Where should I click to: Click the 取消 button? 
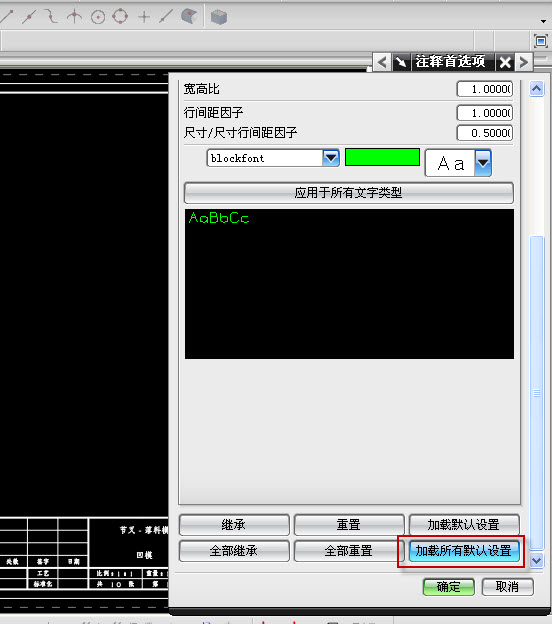pyautogui.click(x=507, y=587)
